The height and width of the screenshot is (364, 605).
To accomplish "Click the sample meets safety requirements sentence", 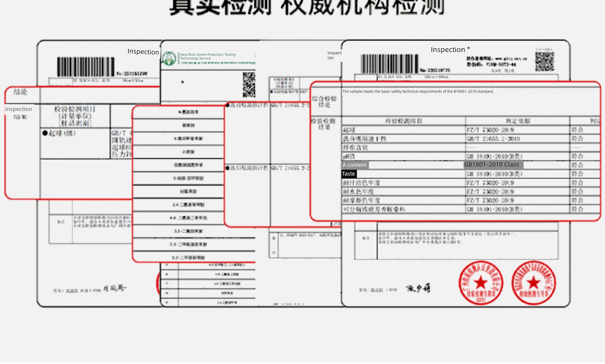I will [x=418, y=91].
